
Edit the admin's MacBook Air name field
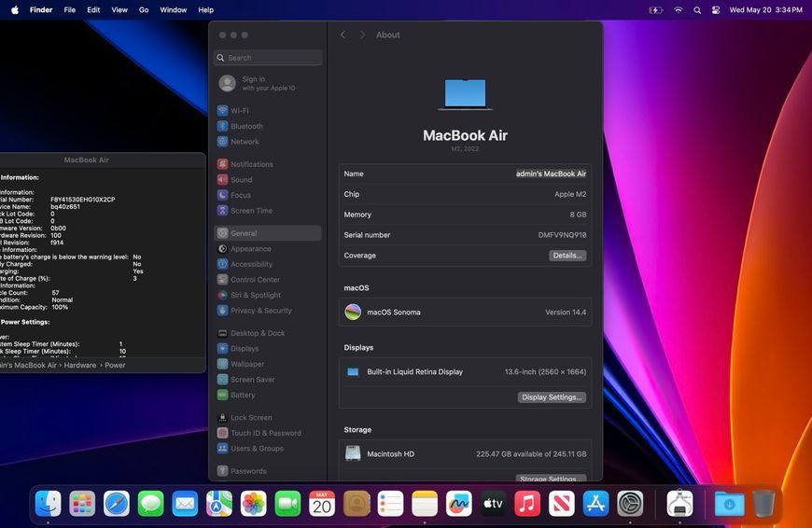pyautogui.click(x=551, y=174)
